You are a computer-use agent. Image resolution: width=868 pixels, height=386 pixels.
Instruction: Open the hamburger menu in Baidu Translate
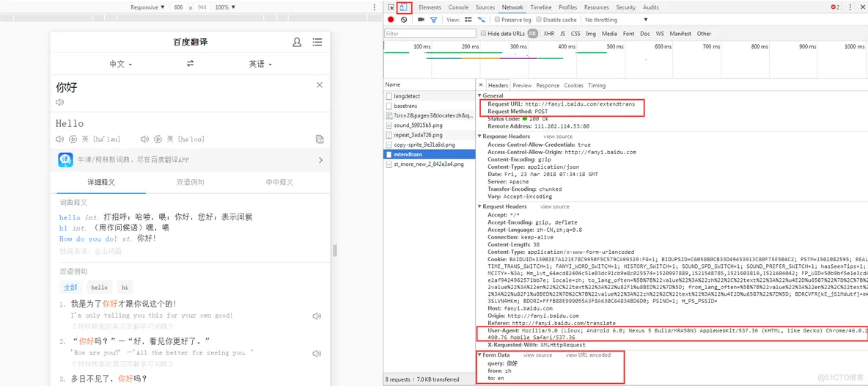tap(317, 42)
